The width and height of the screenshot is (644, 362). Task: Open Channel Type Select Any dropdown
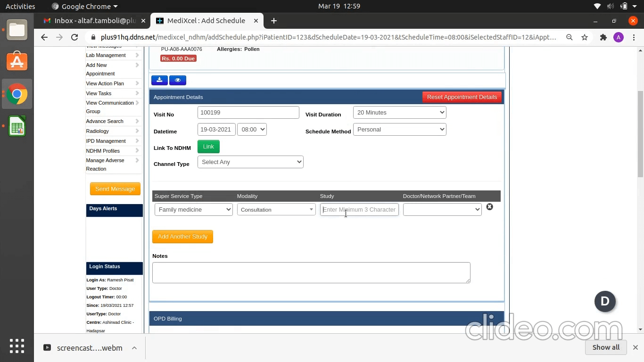point(250,162)
